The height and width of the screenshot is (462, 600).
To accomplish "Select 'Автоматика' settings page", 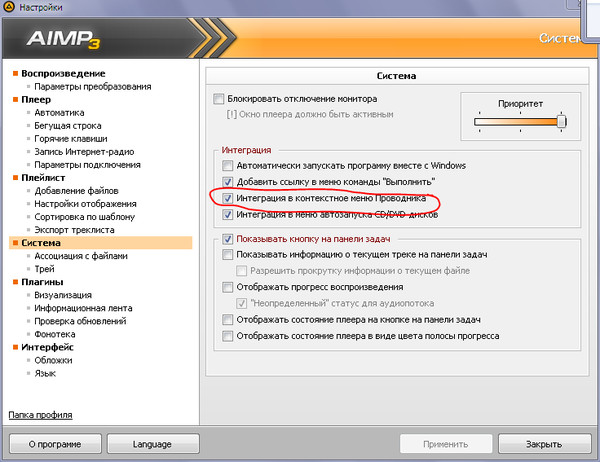I will click(x=59, y=113).
